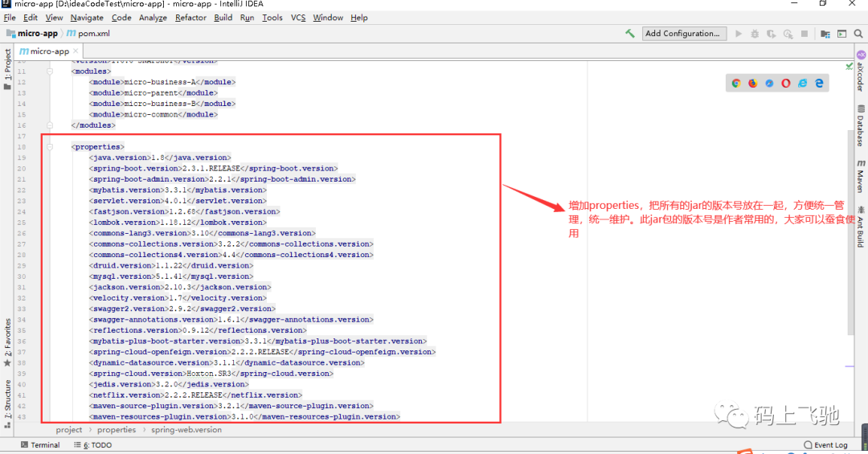The height and width of the screenshot is (454, 868).
Task: Collapse the modules tag fold marker
Action: 50,72
